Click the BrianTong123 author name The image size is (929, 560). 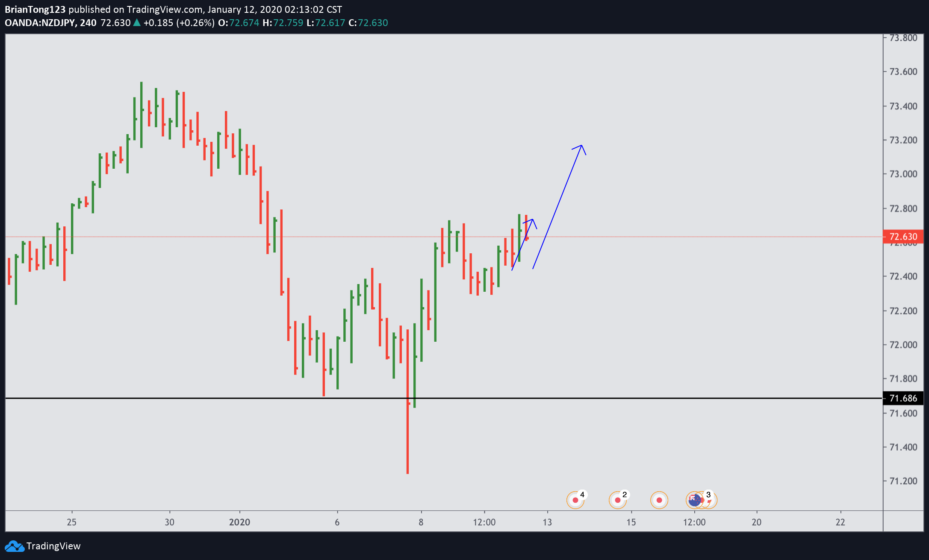(x=35, y=9)
